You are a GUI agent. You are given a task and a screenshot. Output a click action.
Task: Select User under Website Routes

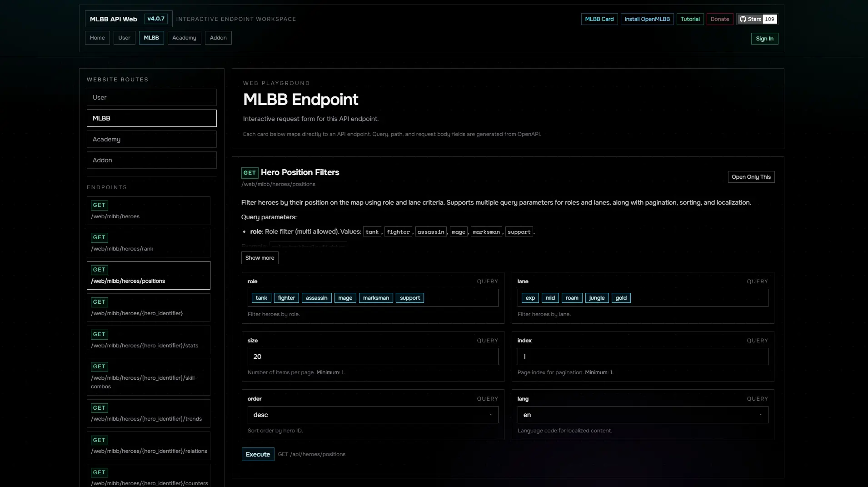pos(152,97)
